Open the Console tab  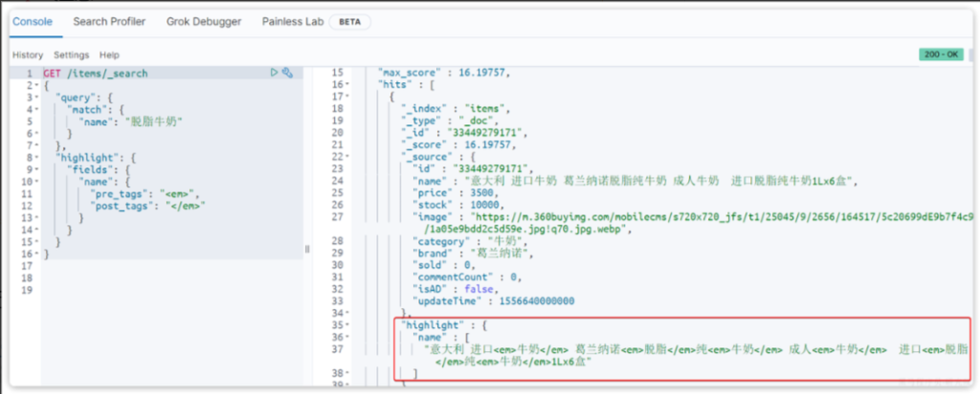coord(32,21)
